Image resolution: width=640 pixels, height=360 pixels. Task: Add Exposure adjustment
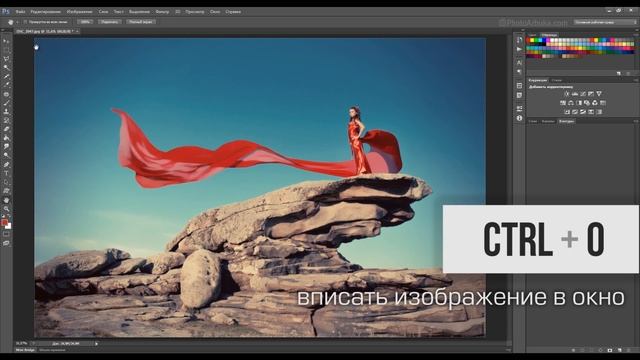(591, 94)
